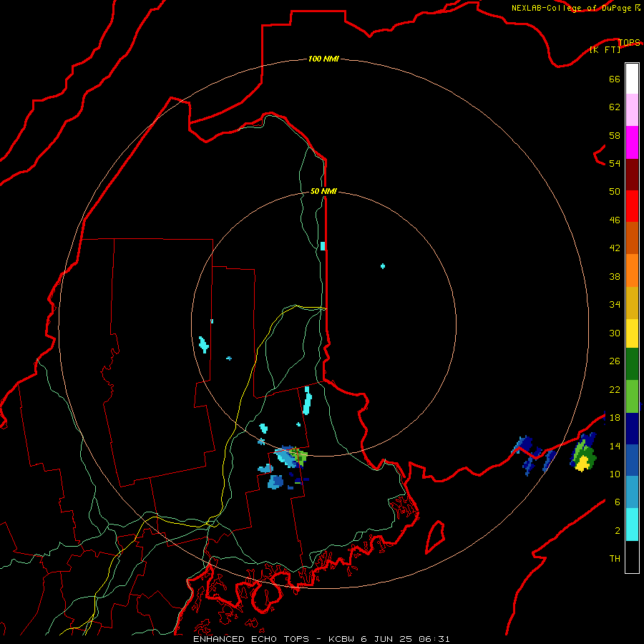Click the legend value 10
Image resolution: width=644 pixels, height=644 pixels.
[615, 474]
